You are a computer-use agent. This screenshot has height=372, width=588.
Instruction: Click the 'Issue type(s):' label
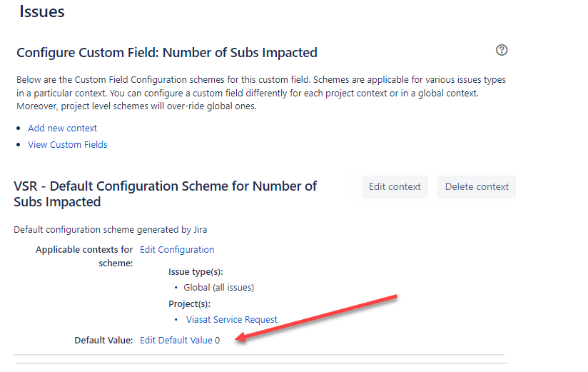click(x=196, y=272)
